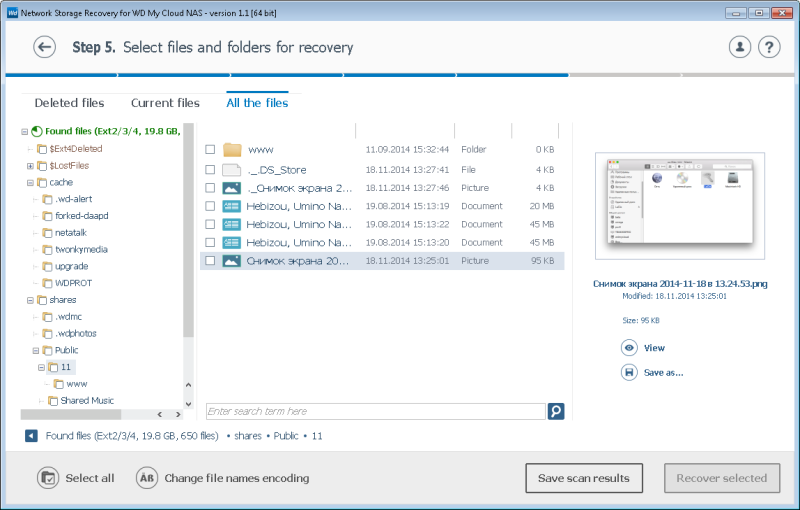
Task: Tick checkbox for Hebizou document dated 15:13:20
Action: pos(210,242)
